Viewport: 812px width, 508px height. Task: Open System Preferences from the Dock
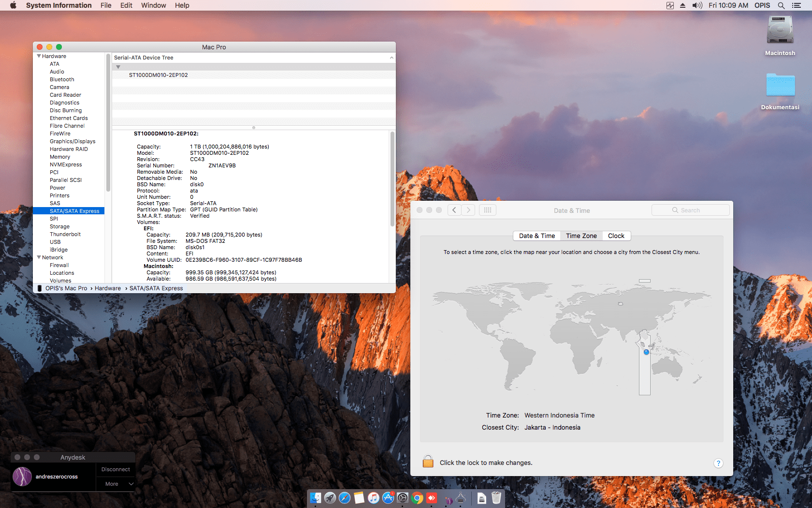(x=402, y=498)
